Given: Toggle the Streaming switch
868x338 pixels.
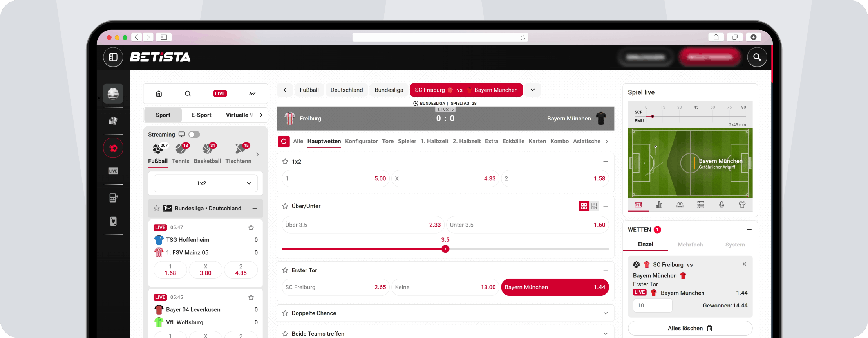Looking at the screenshot, I should (x=194, y=135).
